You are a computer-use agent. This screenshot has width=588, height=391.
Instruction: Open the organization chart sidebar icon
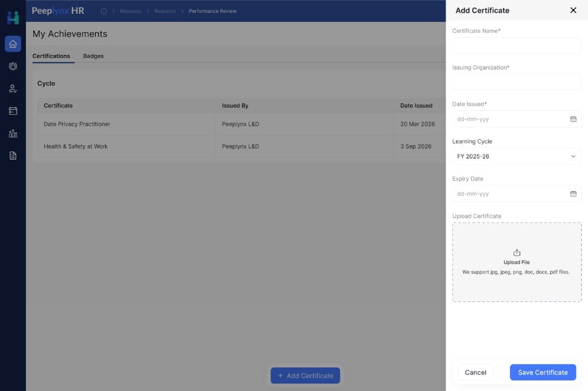pyautogui.click(x=13, y=133)
